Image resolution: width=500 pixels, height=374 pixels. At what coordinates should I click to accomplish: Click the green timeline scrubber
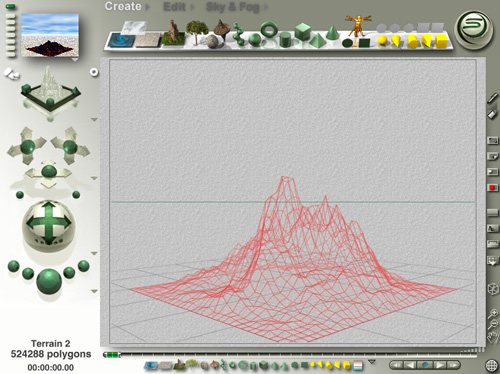pos(112,355)
